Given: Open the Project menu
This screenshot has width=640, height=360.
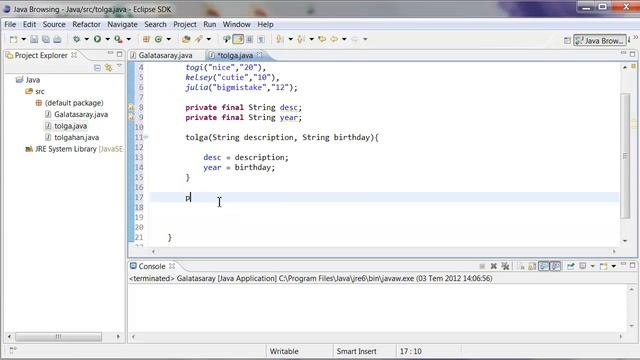Looking at the screenshot, I should (x=185, y=24).
